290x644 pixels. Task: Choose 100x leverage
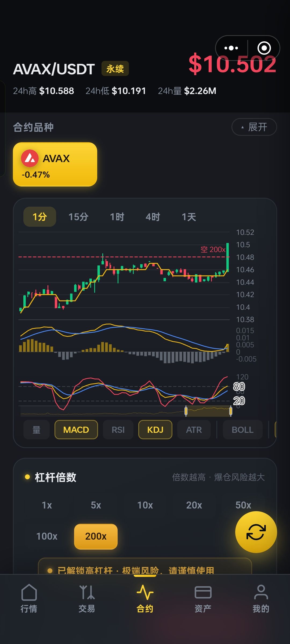[47, 536]
